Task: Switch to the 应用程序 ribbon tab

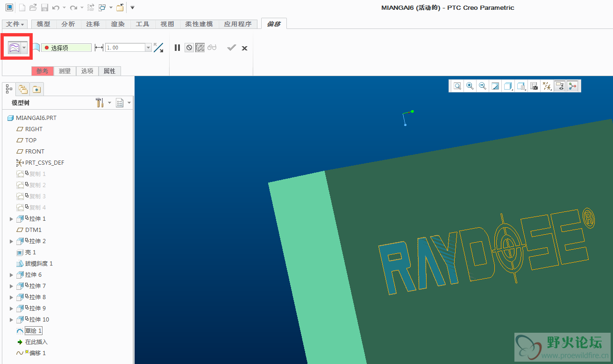Action: [237, 24]
